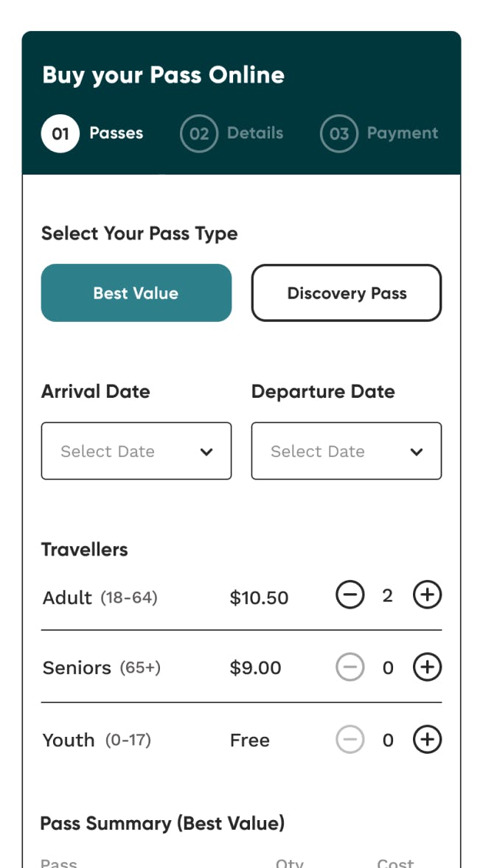Image resolution: width=483 pixels, height=868 pixels.
Task: Switch to the Details step
Action: pyautogui.click(x=255, y=133)
